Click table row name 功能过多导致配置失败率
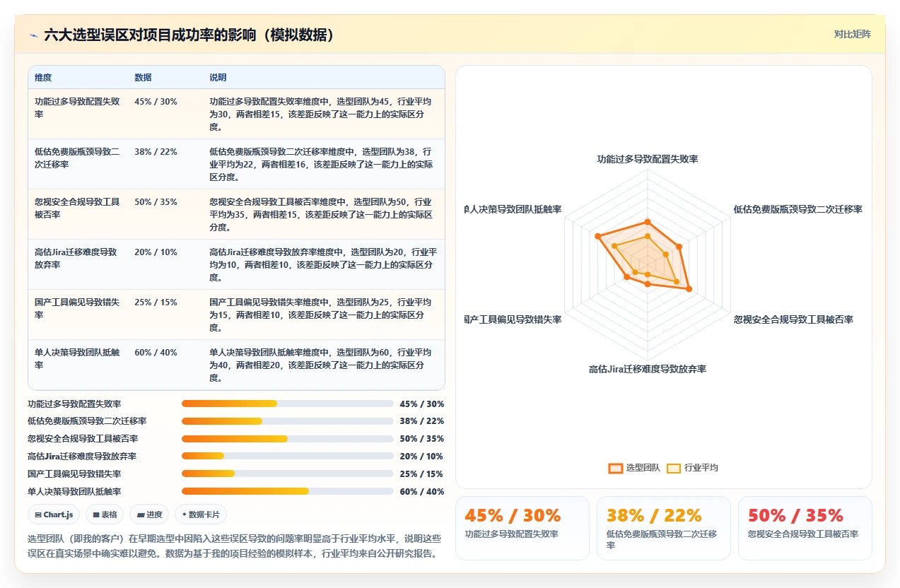Viewport: 900px width, 588px height. coord(77,108)
